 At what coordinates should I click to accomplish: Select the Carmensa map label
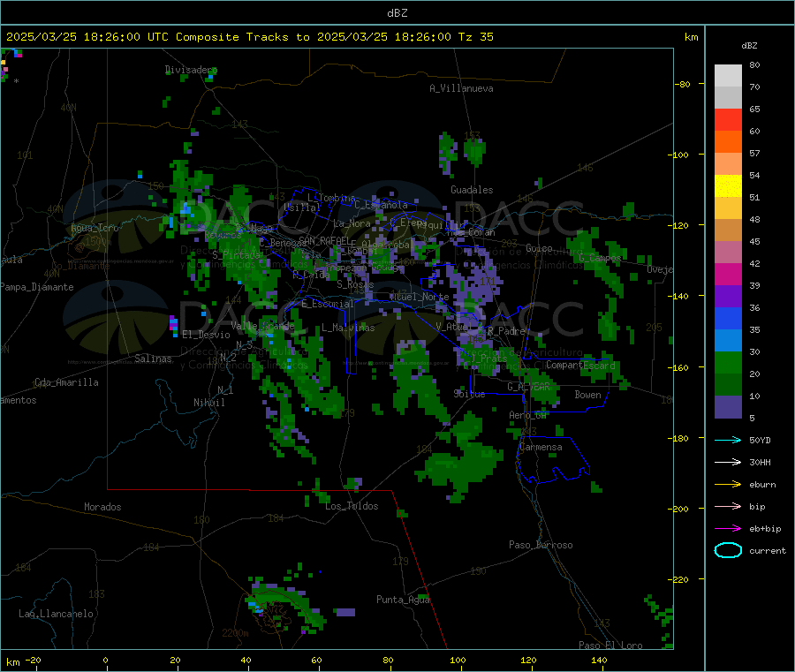[x=541, y=447]
